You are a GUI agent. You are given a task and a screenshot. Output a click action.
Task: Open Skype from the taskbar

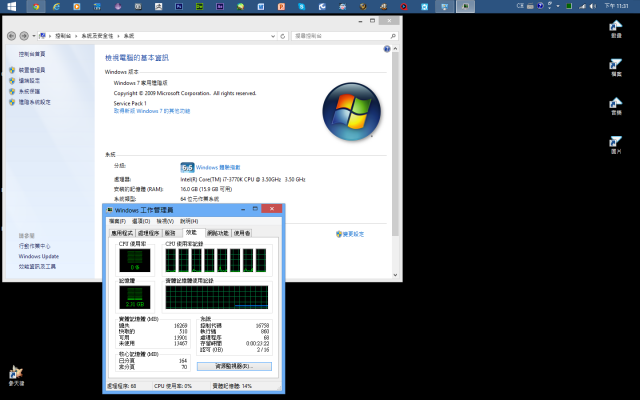pos(301,6)
